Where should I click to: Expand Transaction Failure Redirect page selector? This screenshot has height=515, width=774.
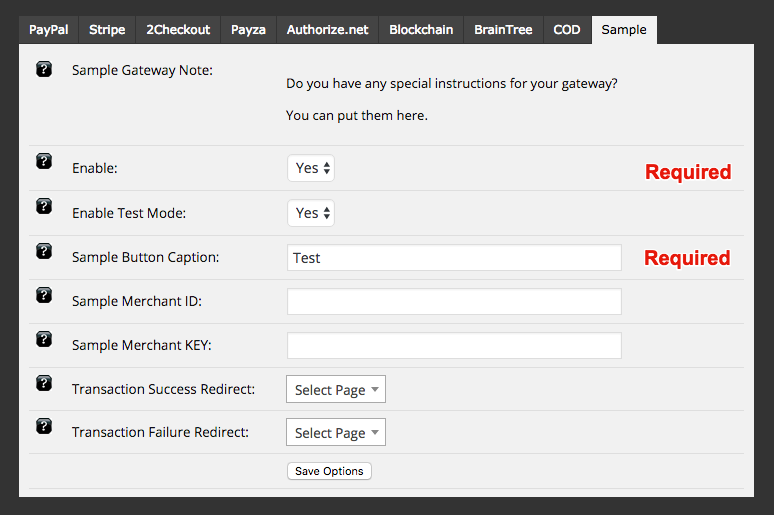pyautogui.click(x=336, y=433)
